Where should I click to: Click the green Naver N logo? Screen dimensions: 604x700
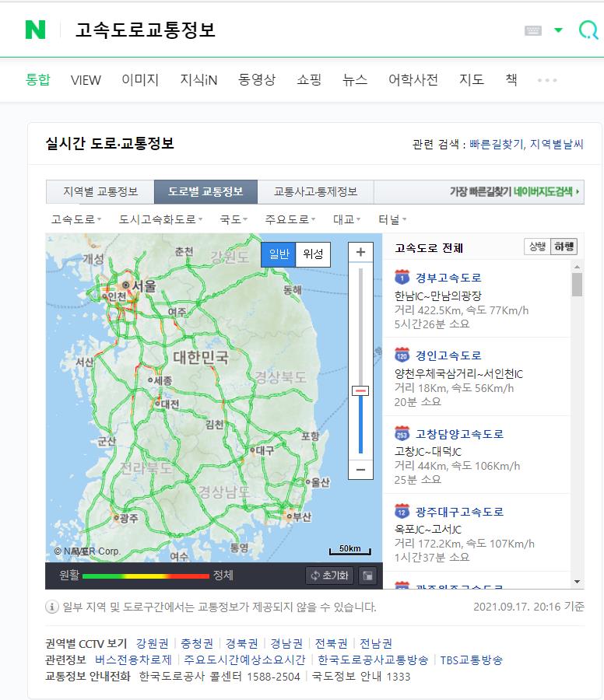(x=35, y=30)
